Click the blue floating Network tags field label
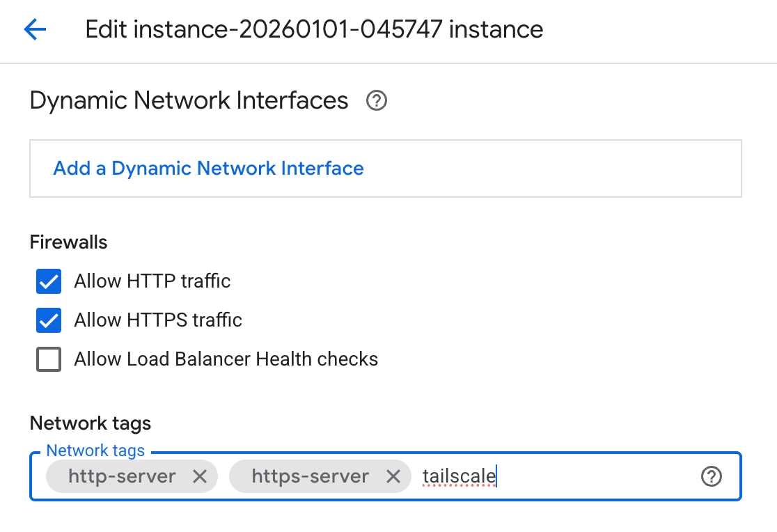 95,451
